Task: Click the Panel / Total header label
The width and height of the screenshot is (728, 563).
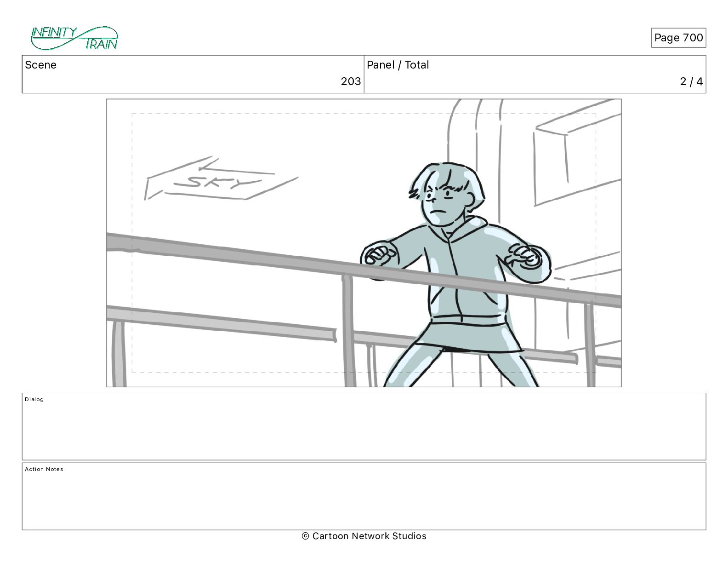Action: pyautogui.click(x=398, y=65)
